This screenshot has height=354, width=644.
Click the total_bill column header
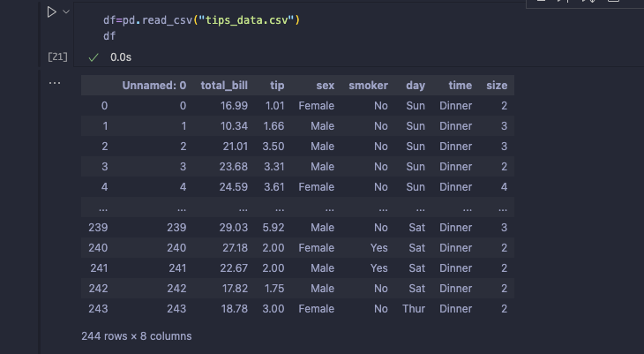[x=224, y=86]
